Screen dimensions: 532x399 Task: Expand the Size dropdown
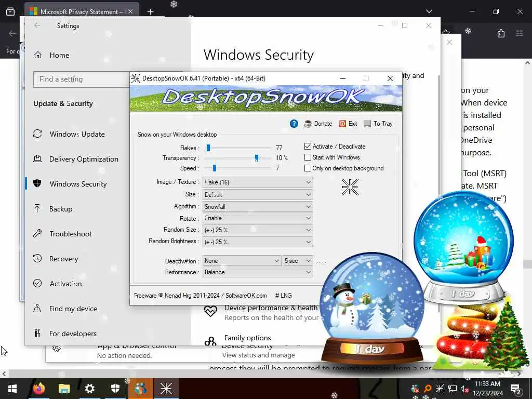coord(258,194)
